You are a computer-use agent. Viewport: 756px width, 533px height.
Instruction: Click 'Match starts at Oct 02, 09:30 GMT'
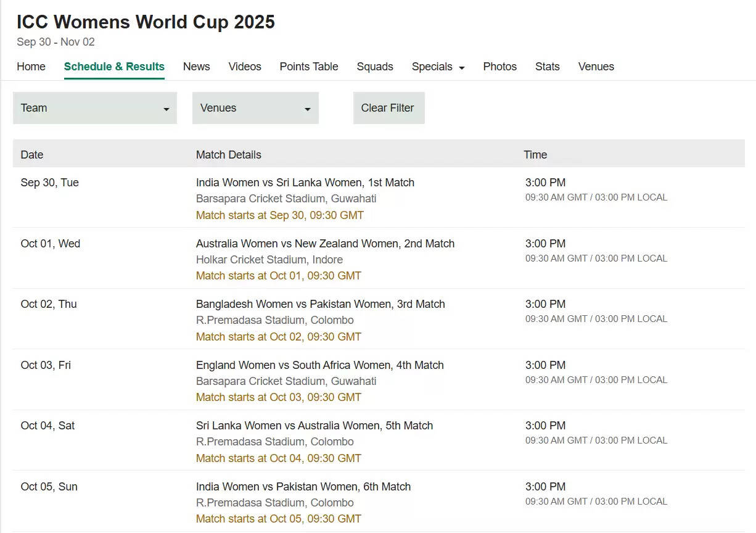pos(279,337)
